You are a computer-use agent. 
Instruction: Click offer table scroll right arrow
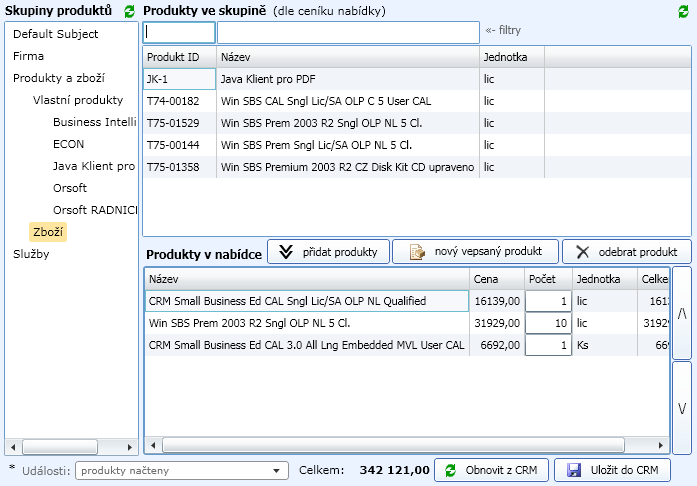(661, 445)
